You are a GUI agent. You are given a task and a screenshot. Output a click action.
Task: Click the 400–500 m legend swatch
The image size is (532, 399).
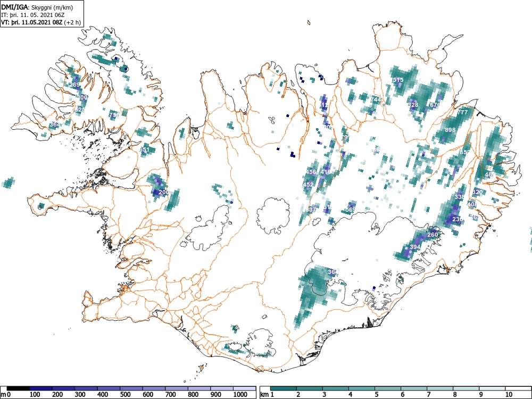click(109, 388)
